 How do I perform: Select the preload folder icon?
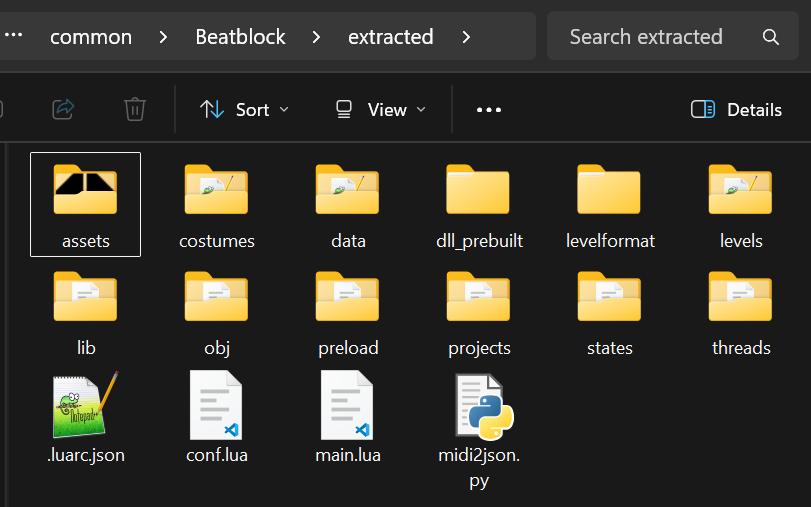(x=347, y=296)
